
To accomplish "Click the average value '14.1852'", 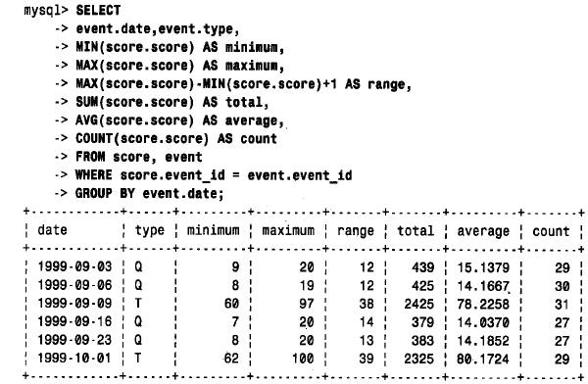I will (x=483, y=341).
